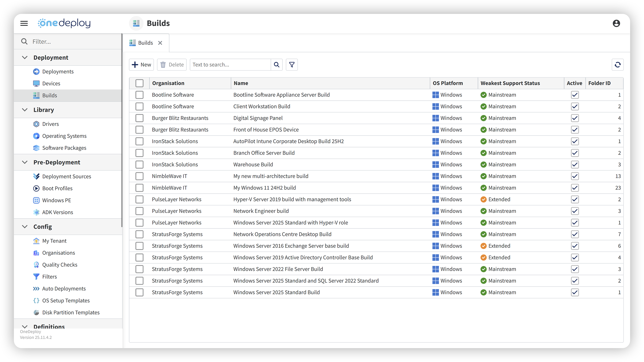This screenshot has height=362, width=644.
Task: Toggle Active checkbox for Warehouse Build
Action: coord(575,165)
